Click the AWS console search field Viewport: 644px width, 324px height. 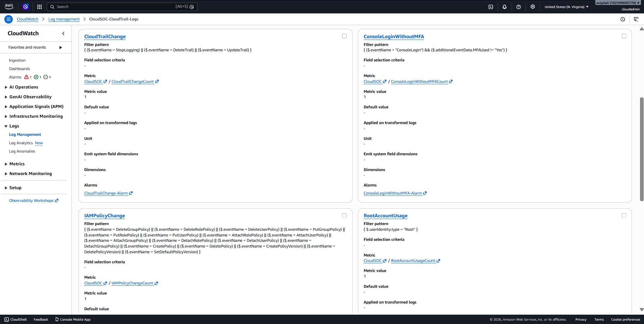(x=122, y=7)
